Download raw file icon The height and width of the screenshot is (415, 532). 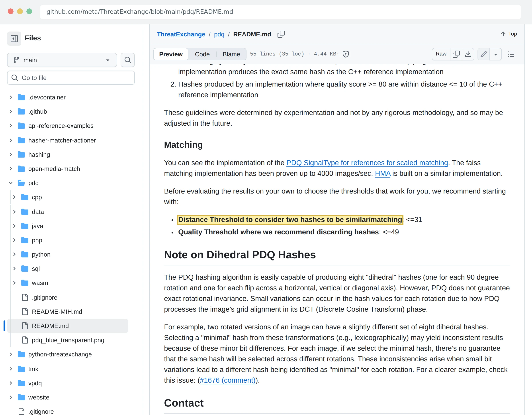tap(468, 54)
